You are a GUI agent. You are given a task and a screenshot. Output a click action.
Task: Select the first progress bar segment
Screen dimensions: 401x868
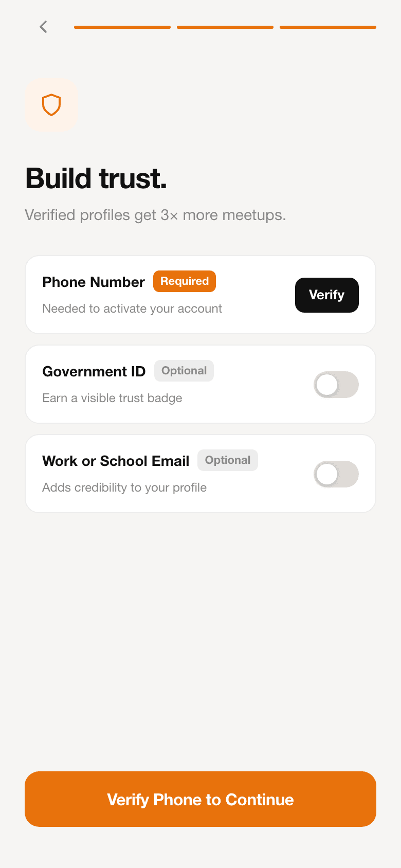point(122,27)
